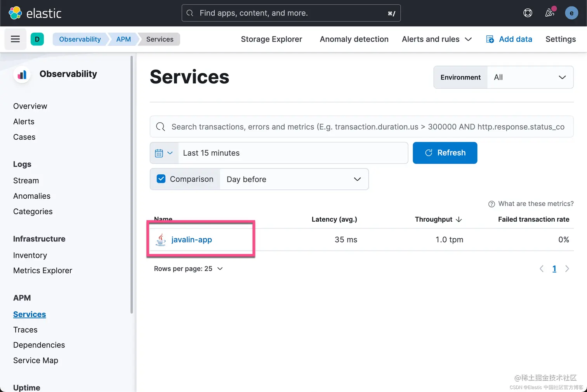Open What are these metrics help
Screen dimensions: 587x392
536,204
